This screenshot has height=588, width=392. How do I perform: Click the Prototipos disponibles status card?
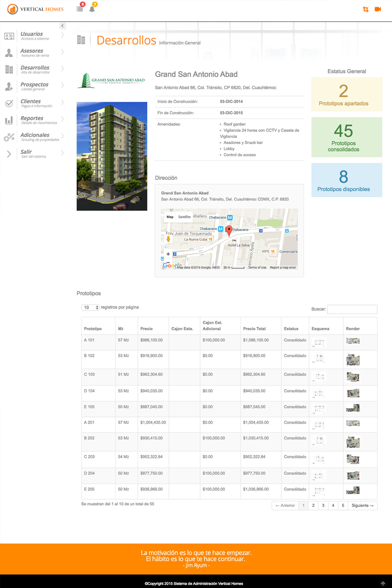pyautogui.click(x=347, y=180)
